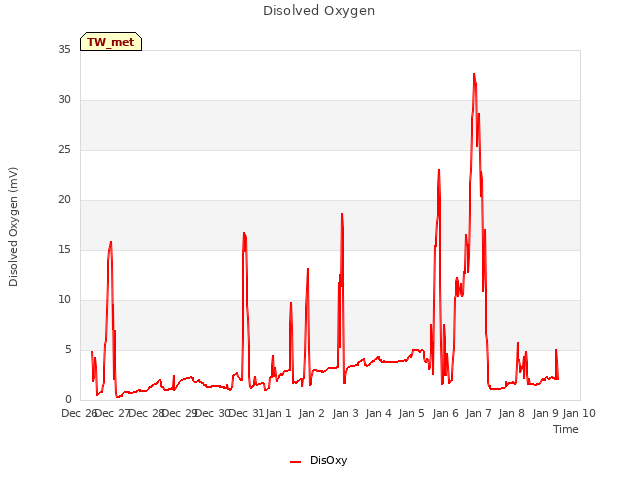This screenshot has width=640, height=480.
Task: Click the x-axis label Dec 31
Action: point(247,413)
